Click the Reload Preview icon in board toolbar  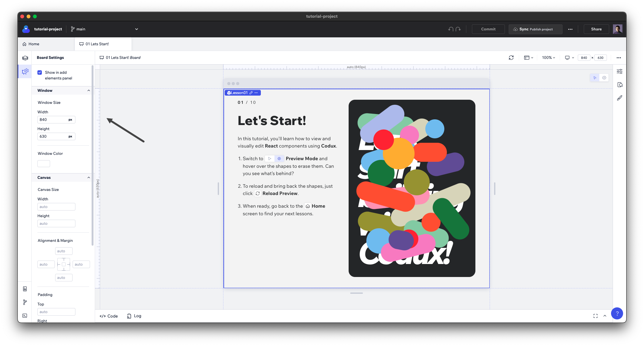click(x=511, y=58)
